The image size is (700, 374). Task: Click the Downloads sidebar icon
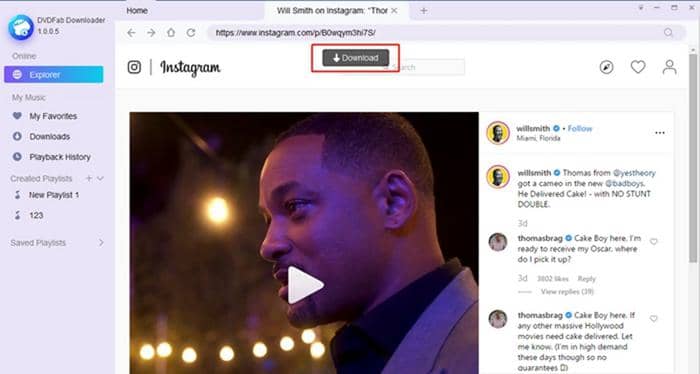17,137
